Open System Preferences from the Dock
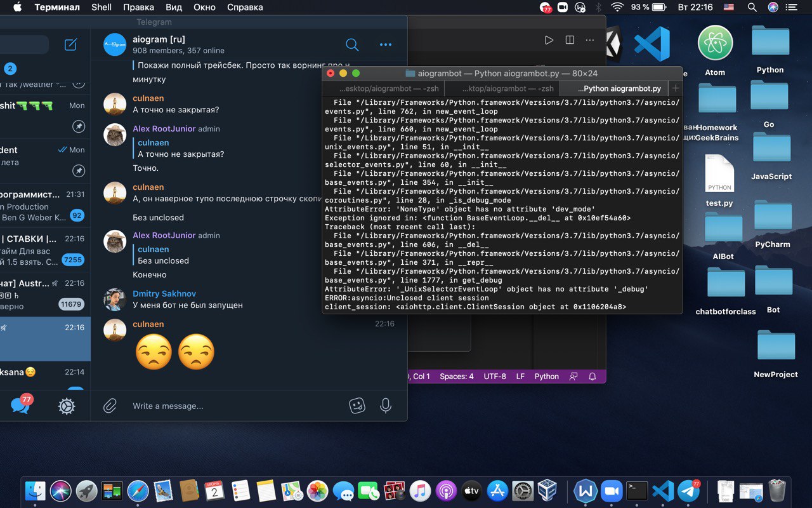The width and height of the screenshot is (812, 508). [523, 491]
